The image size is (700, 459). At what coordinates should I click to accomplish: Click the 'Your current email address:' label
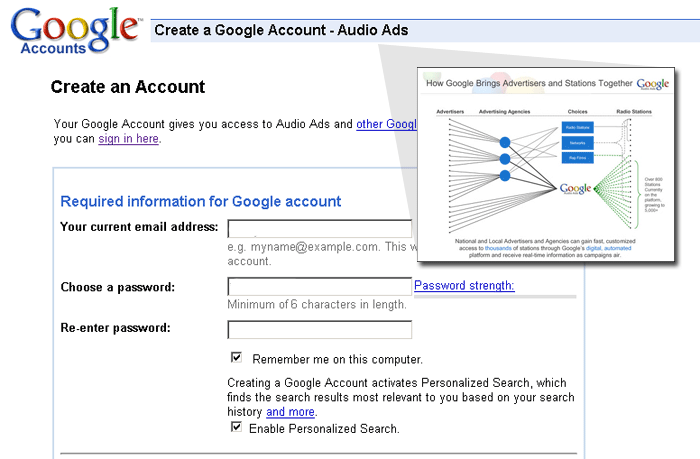click(139, 227)
